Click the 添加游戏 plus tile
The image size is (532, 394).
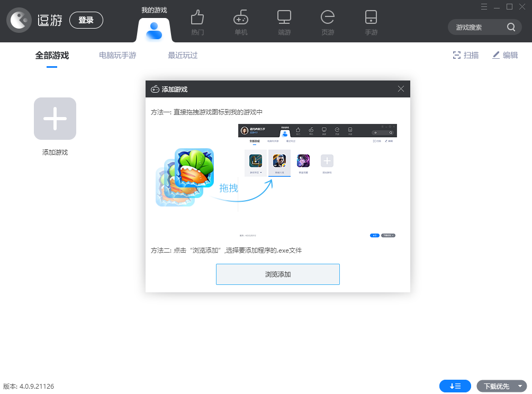click(x=55, y=118)
